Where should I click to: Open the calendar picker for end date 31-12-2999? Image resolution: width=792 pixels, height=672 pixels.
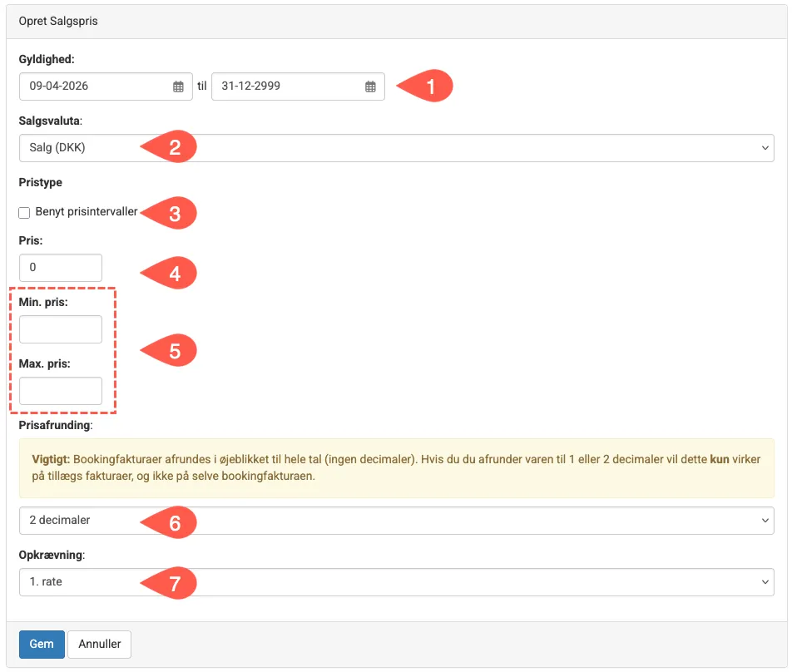point(370,86)
